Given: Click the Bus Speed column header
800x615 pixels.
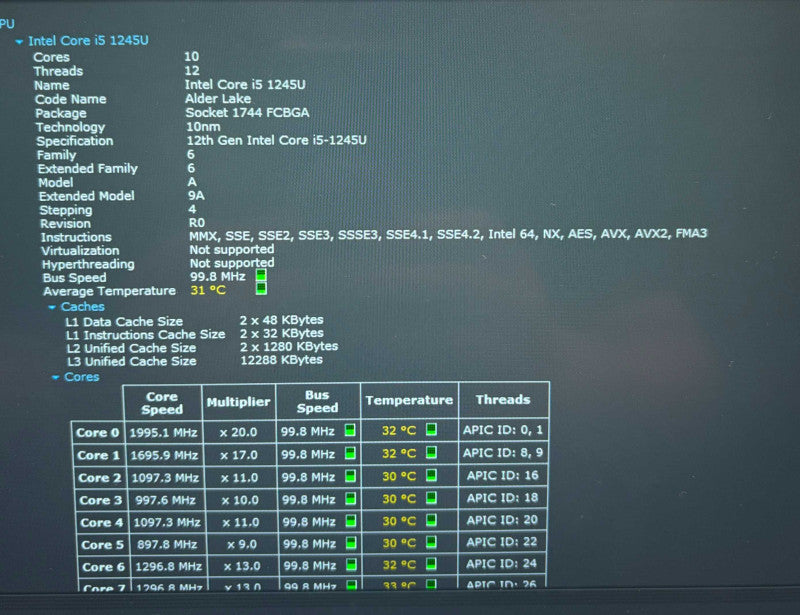Looking at the screenshot, I should click(x=317, y=402).
